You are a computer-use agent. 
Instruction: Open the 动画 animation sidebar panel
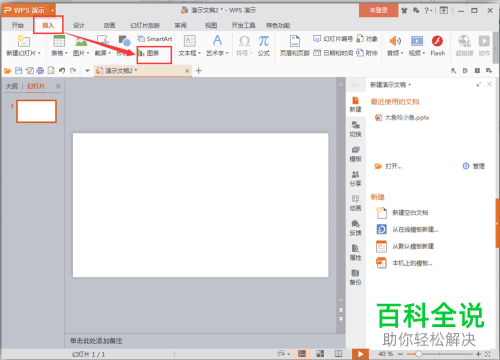tap(355, 203)
